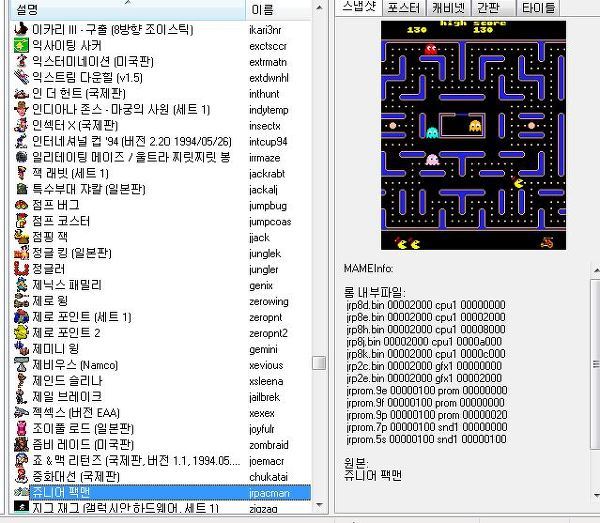Click the 점프 버그 game icon
The height and width of the screenshot is (523, 600).
[x=21, y=205]
